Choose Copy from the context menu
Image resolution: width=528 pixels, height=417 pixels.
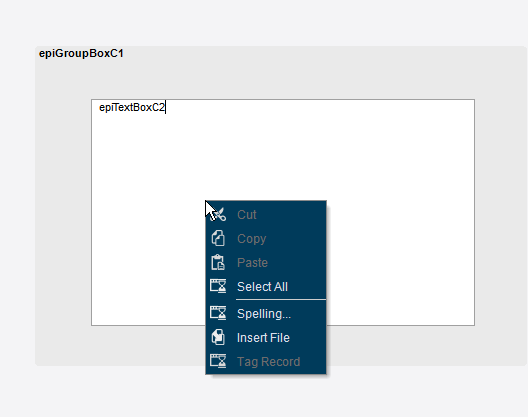tap(266, 238)
